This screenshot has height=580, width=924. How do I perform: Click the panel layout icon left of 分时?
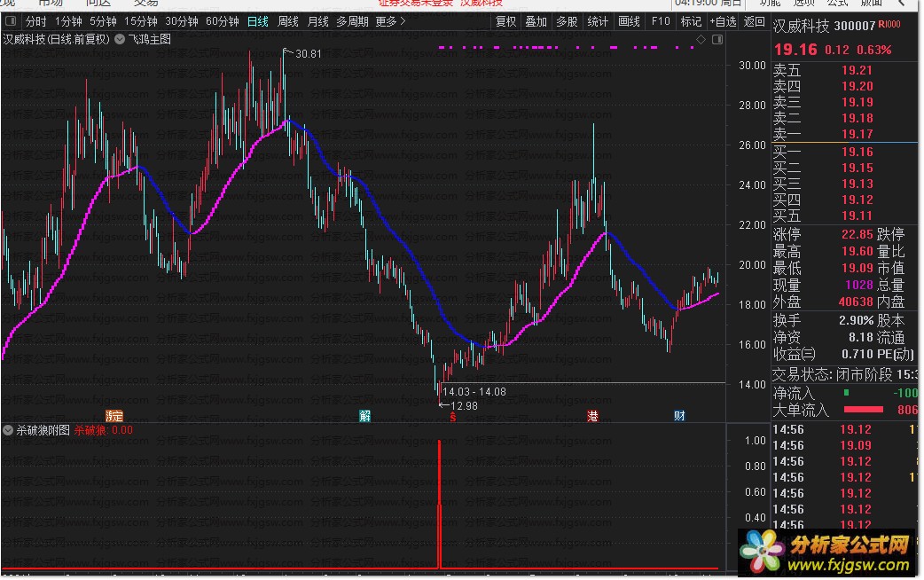(10, 21)
